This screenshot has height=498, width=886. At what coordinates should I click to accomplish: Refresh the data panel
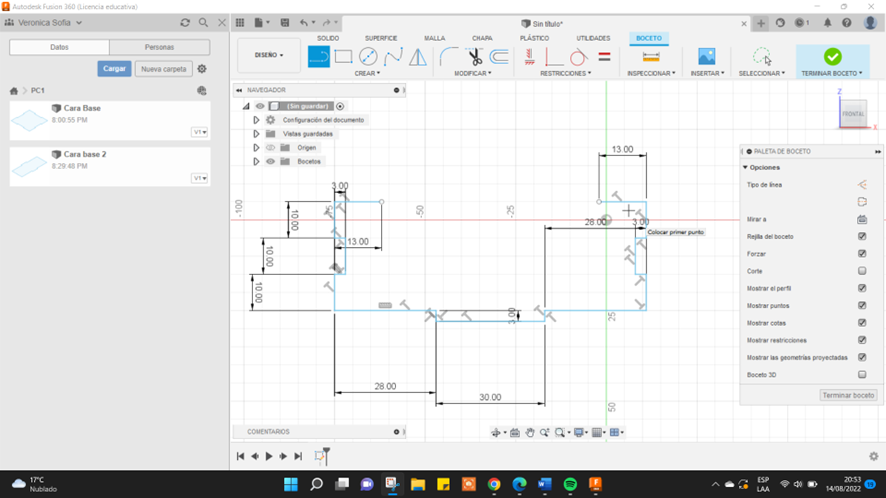(x=185, y=23)
